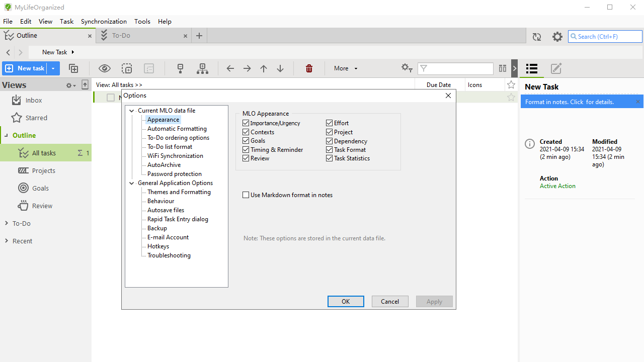
Task: Click the move down arrow icon
Action: point(281,68)
